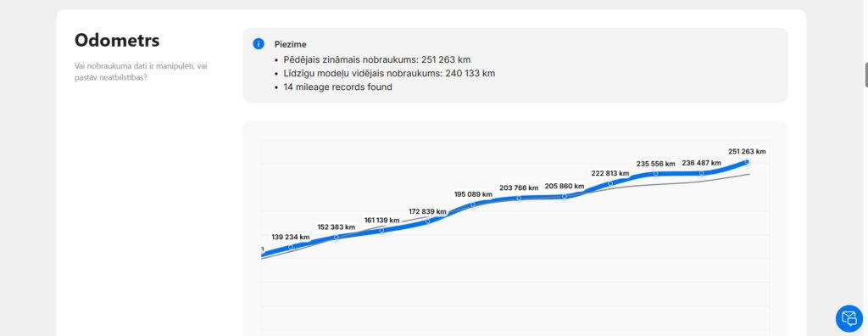Click the Piezīme note title
868x336 pixels.
[x=290, y=44]
